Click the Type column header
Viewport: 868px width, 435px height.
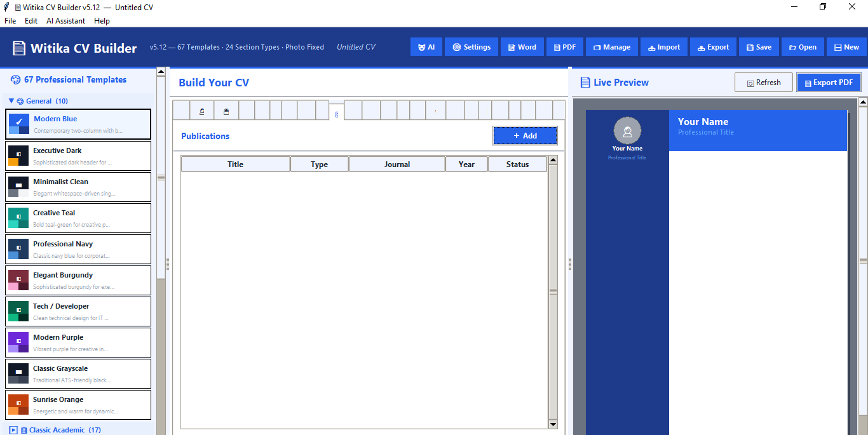pyautogui.click(x=320, y=164)
